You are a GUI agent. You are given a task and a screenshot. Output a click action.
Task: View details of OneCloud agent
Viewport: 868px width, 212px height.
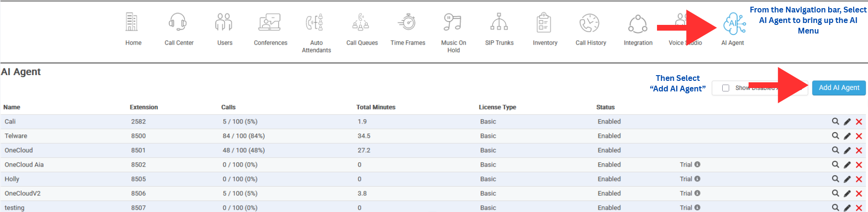tap(835, 150)
